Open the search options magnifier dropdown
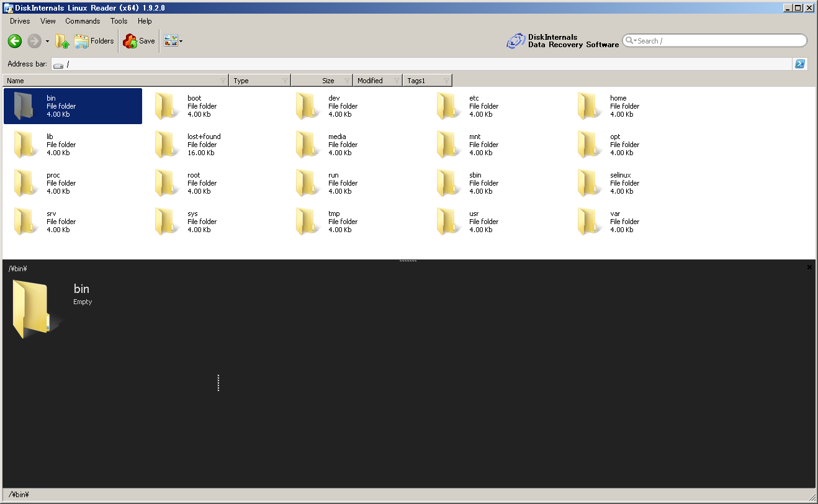This screenshot has width=818, height=504. point(631,41)
